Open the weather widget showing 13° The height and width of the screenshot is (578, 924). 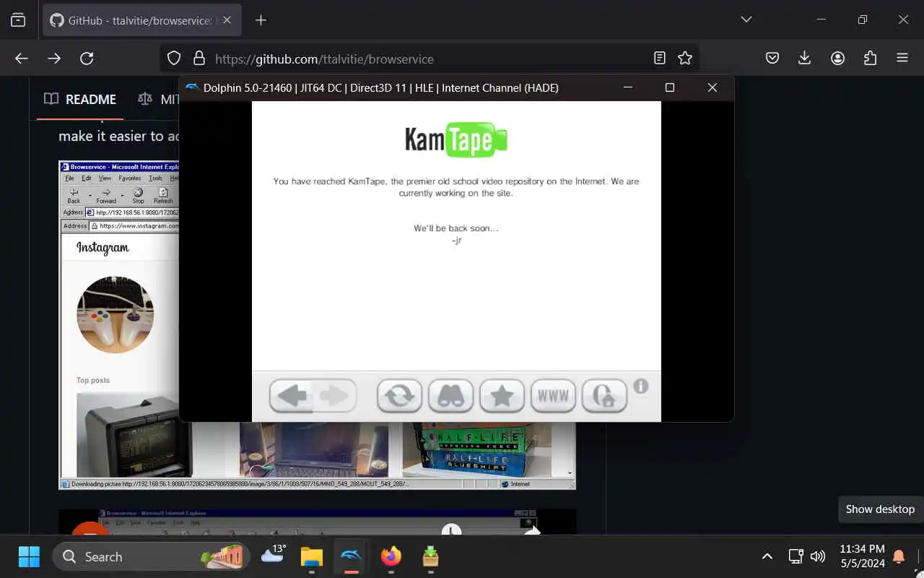[x=274, y=555]
